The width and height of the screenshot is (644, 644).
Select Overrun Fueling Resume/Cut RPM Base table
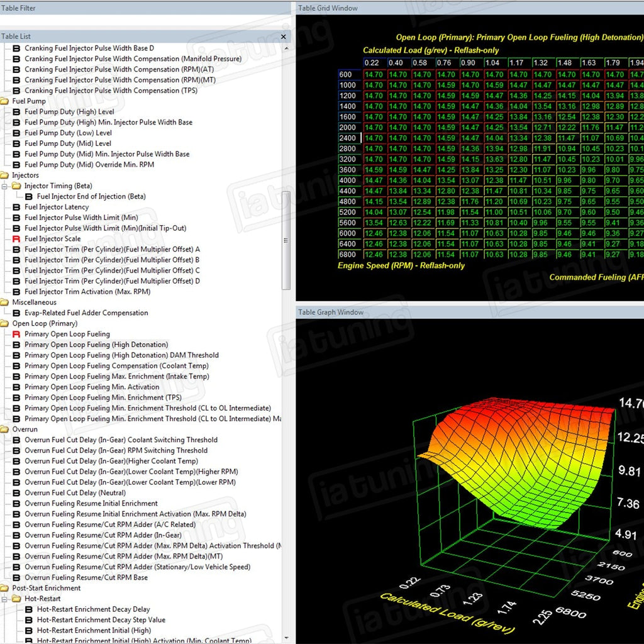pyautogui.click(x=86, y=577)
